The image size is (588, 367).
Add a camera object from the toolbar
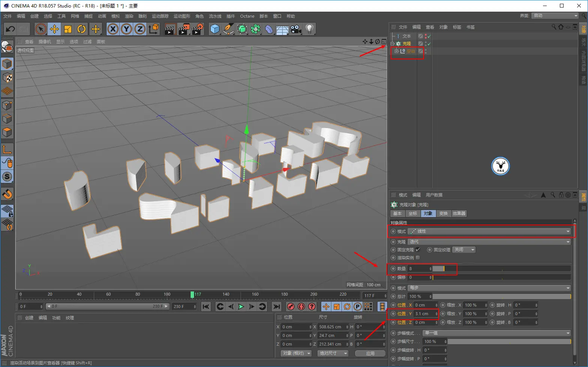[296, 29]
